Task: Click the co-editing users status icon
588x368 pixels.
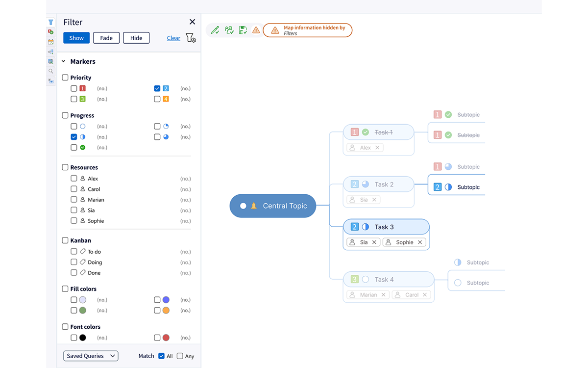Action: pyautogui.click(x=229, y=30)
